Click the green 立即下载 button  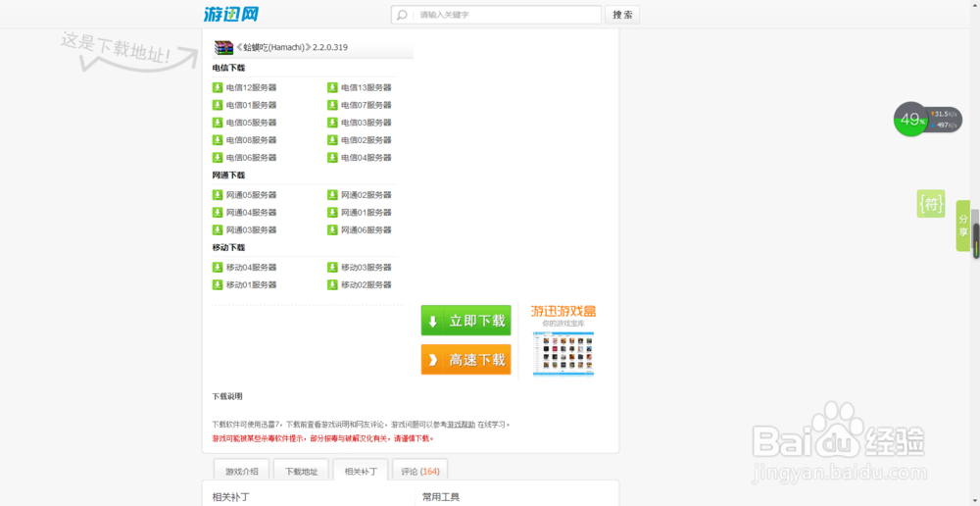tap(465, 321)
